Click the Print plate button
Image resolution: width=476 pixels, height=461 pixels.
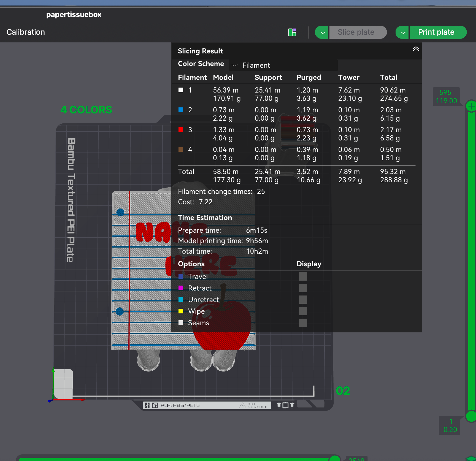coord(438,32)
